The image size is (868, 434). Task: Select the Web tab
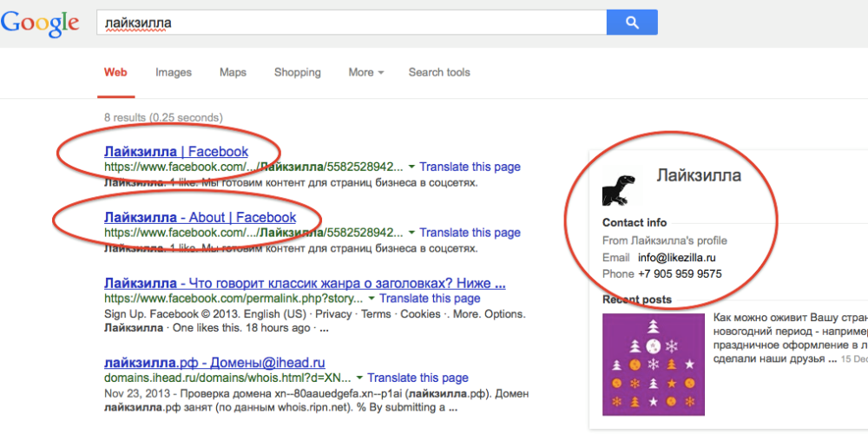point(115,73)
